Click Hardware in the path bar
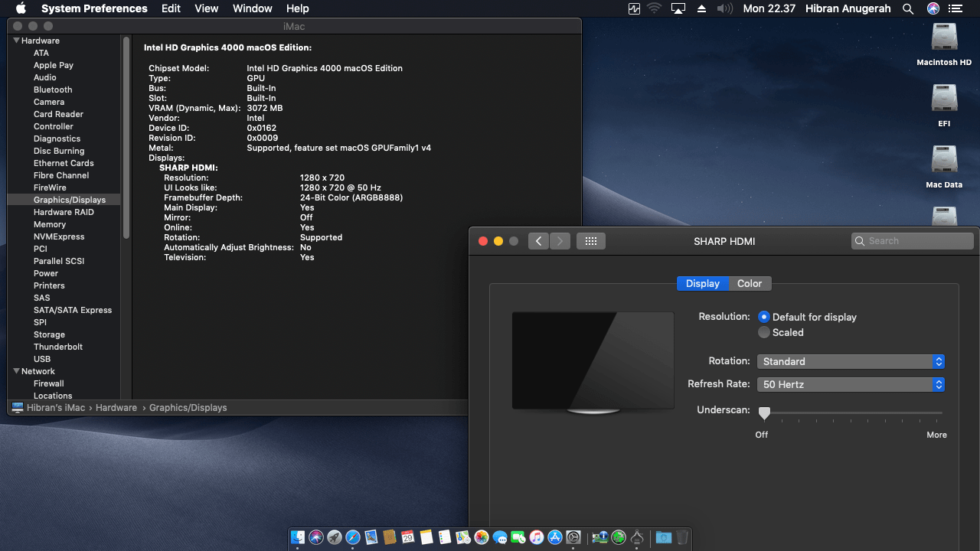Screen dimensions: 980x551 (x=116, y=408)
